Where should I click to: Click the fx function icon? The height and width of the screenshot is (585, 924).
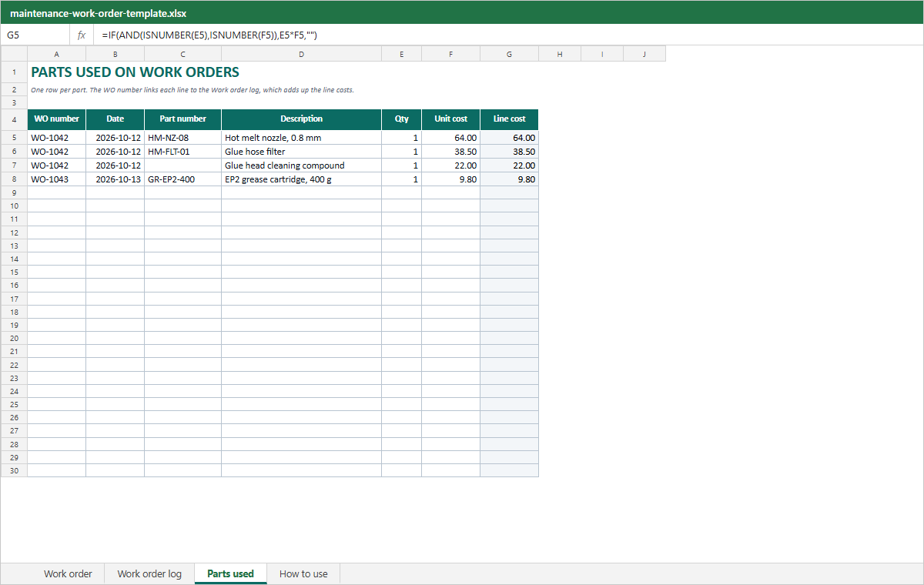82,35
